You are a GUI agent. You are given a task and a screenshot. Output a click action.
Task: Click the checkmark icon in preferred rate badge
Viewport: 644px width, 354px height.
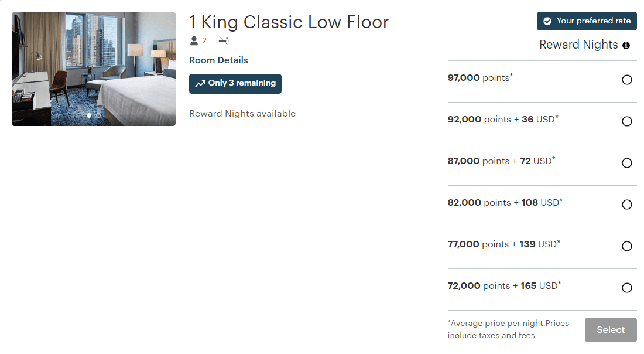547,21
